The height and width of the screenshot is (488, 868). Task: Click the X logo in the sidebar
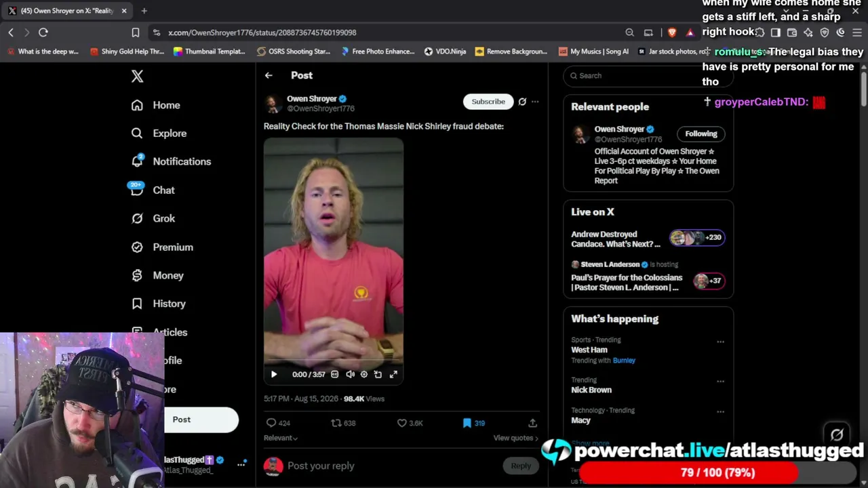[137, 76]
